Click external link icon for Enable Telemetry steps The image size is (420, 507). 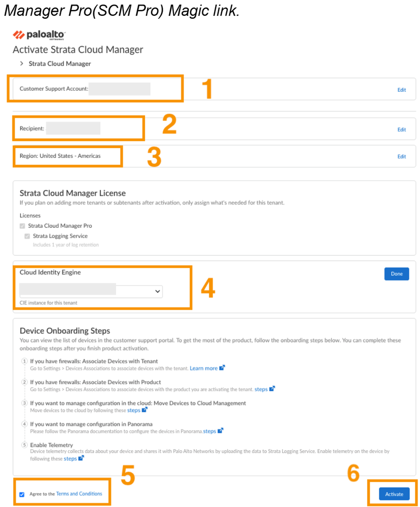(x=81, y=458)
